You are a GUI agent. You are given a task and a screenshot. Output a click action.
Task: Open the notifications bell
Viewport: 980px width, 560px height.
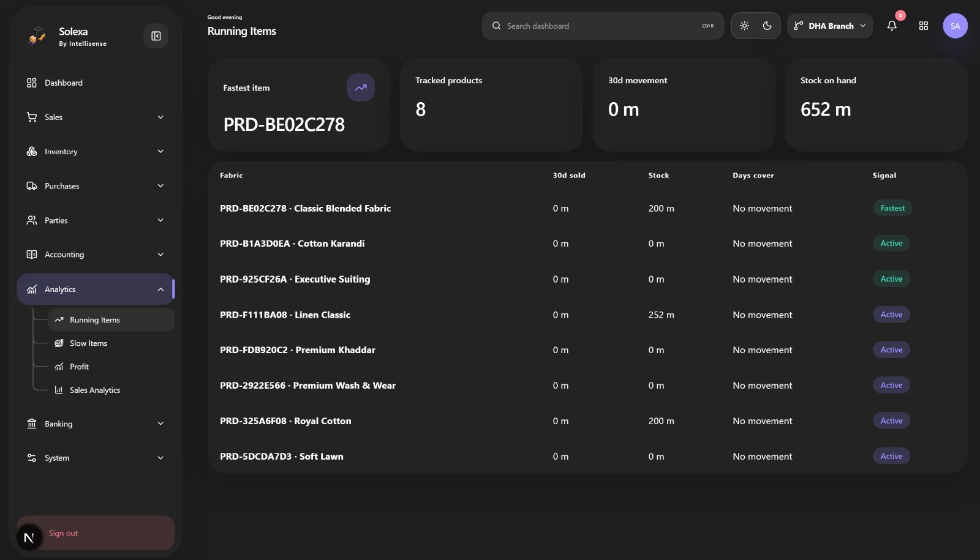[892, 26]
